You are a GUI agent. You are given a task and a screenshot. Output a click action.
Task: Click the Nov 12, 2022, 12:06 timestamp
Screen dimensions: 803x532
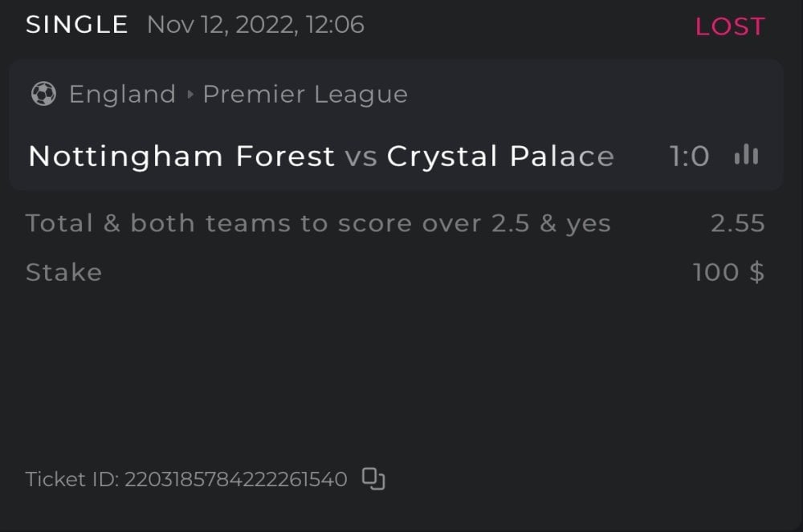tap(255, 25)
